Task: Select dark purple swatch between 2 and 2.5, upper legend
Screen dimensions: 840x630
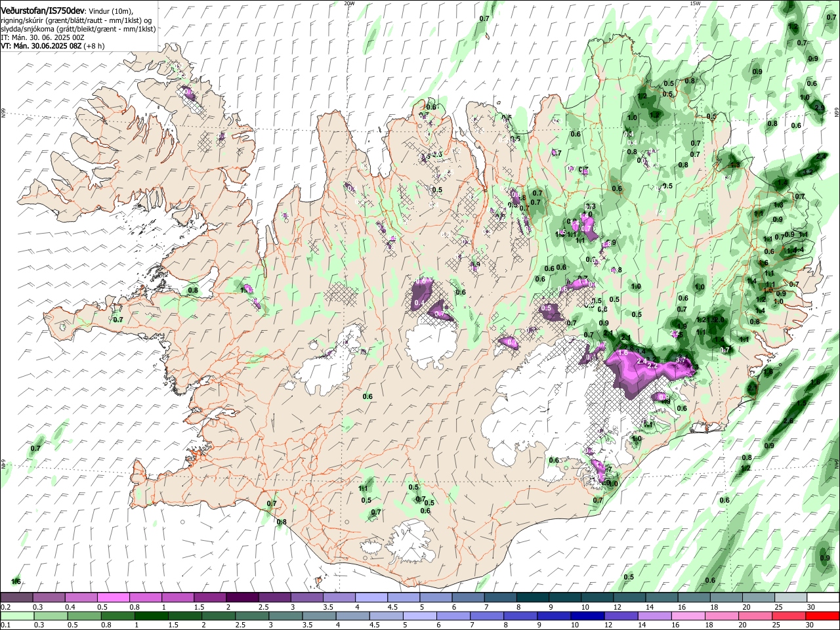Action: (x=242, y=597)
